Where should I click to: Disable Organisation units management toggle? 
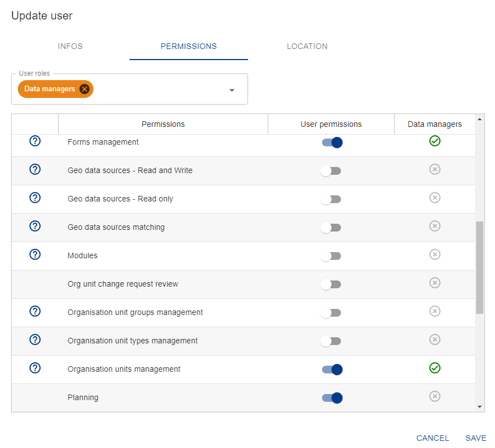click(332, 370)
